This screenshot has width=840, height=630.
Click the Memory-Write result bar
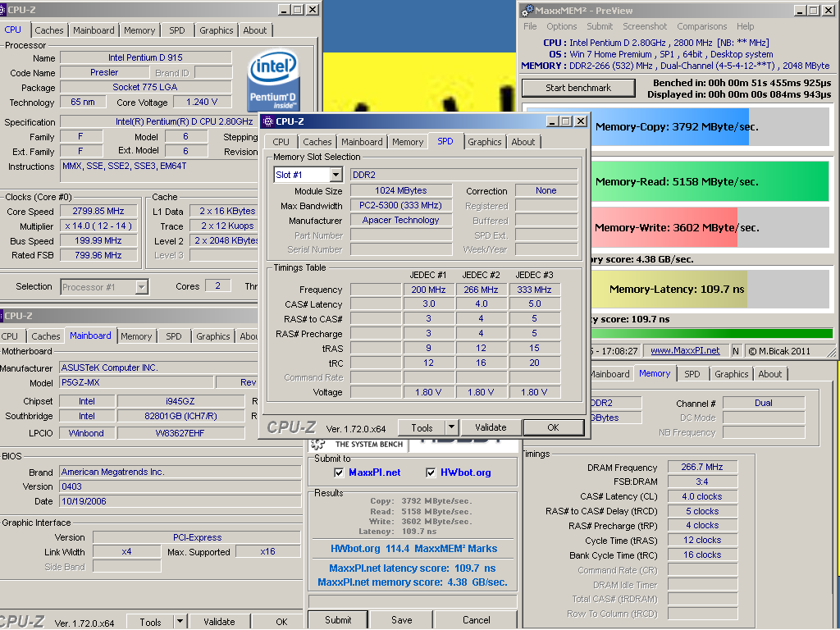pyautogui.click(x=710, y=228)
